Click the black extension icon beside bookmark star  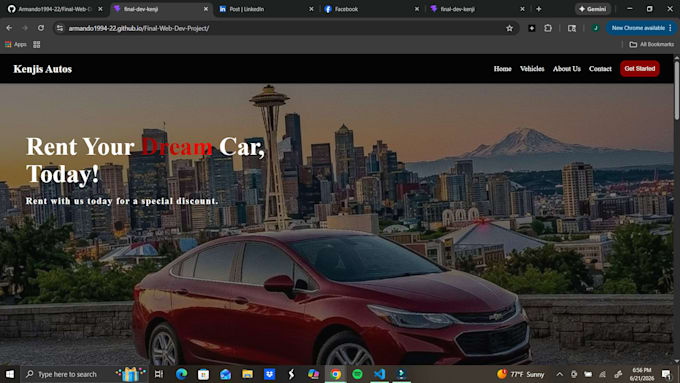tap(532, 28)
